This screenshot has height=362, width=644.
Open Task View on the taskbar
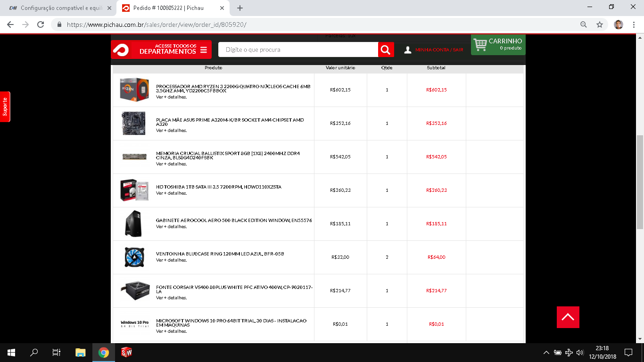[x=57, y=352]
